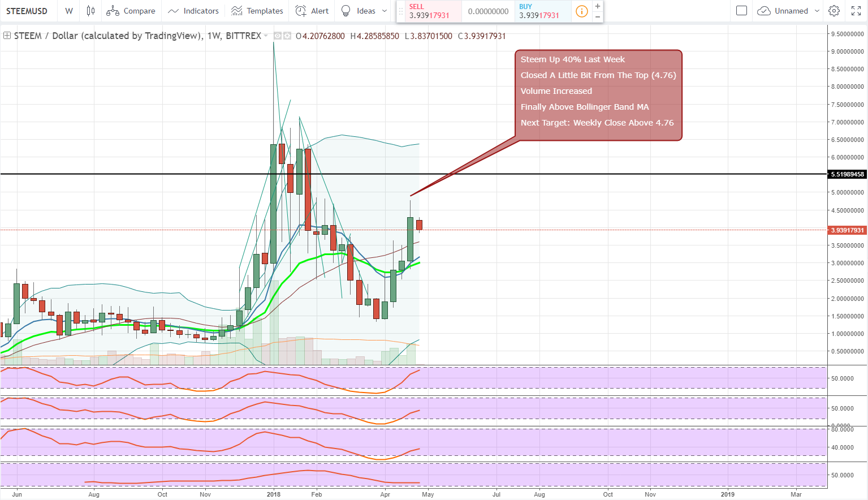Click the 5.51989458 price label on axis
Viewport: 868px width, 500px height.
click(x=847, y=174)
